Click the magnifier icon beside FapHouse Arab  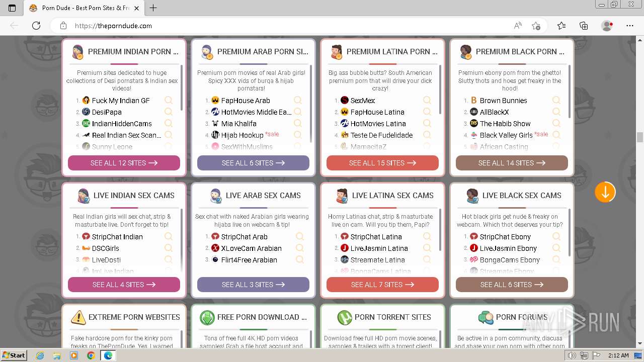pyautogui.click(x=298, y=100)
